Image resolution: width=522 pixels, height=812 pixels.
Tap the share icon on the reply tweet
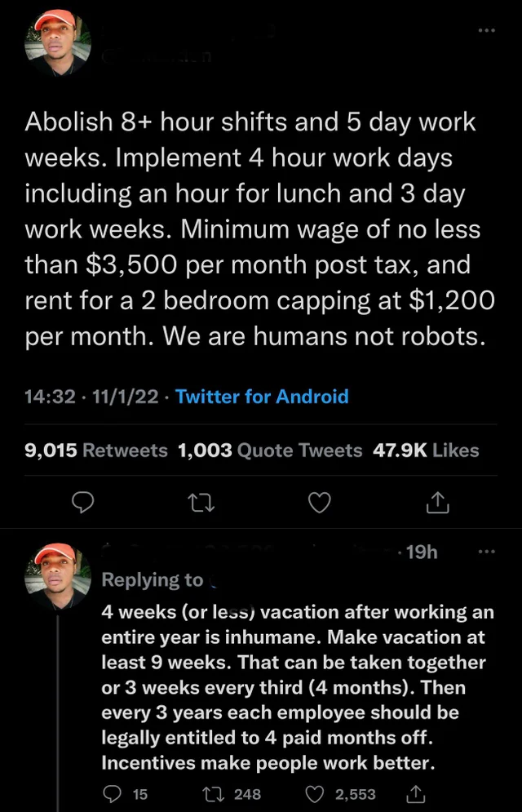(x=415, y=792)
